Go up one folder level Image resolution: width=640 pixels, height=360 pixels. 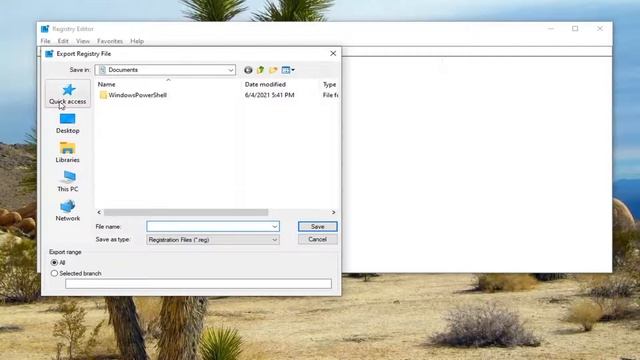(x=260, y=70)
